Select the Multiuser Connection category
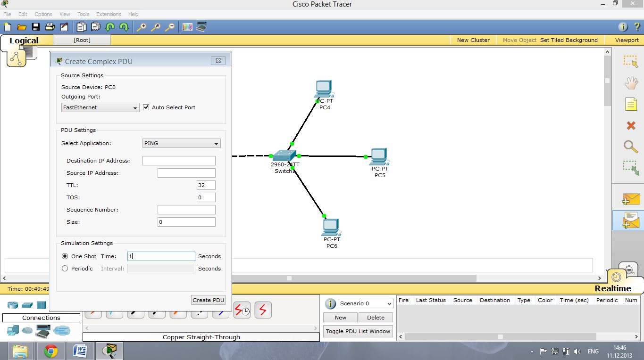644x360 pixels. pos(61,331)
